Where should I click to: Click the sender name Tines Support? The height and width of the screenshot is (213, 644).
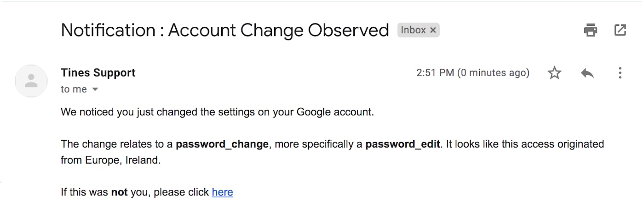coord(98,73)
